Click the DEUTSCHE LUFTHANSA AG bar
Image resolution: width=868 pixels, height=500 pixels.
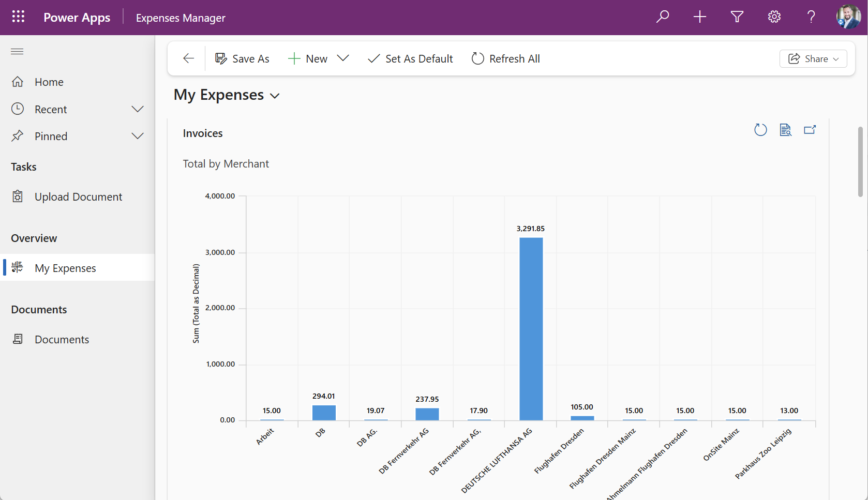(531, 328)
